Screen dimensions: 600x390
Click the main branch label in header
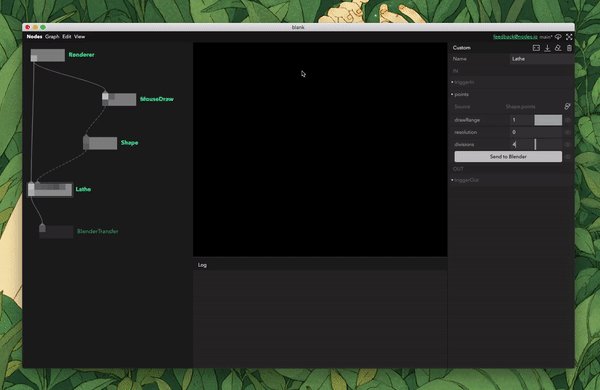(x=546, y=37)
